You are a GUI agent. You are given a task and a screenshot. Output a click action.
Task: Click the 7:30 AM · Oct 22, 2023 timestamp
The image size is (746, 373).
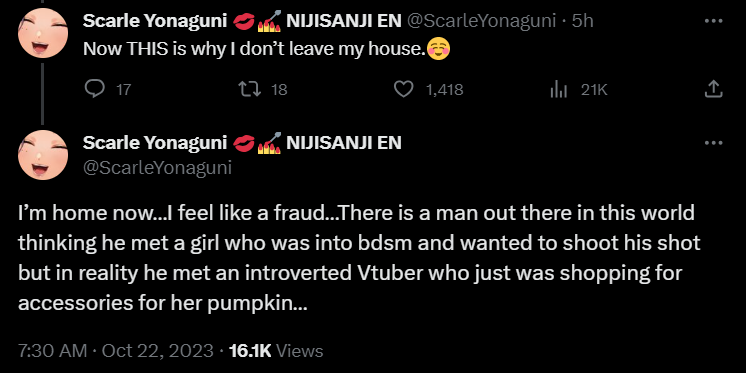click(116, 351)
